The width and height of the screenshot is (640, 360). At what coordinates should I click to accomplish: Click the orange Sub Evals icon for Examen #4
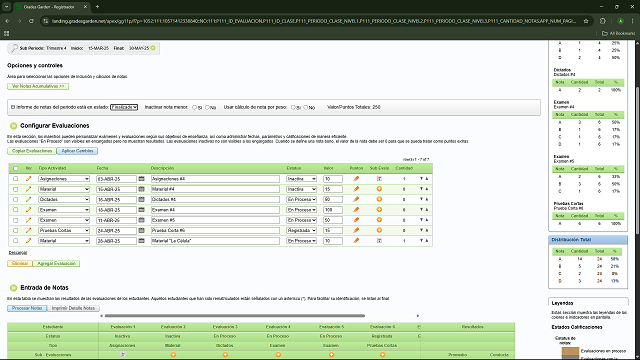tap(379, 210)
